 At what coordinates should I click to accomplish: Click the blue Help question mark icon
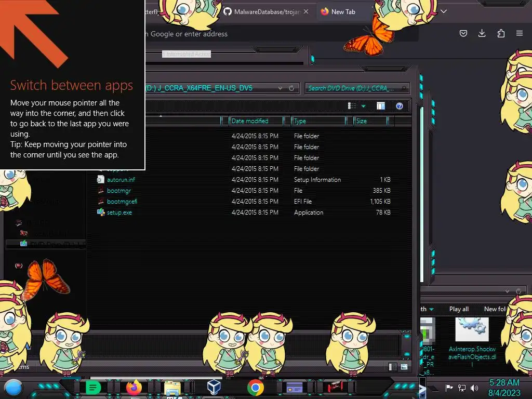point(400,106)
